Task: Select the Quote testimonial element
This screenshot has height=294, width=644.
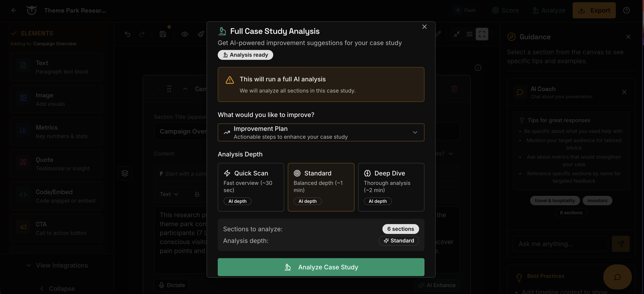Action: coord(56,163)
